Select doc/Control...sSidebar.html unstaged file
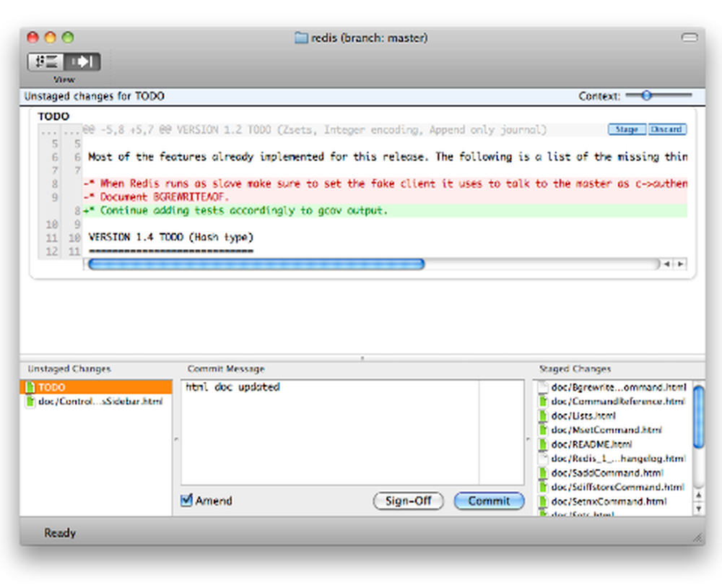 pos(96,401)
